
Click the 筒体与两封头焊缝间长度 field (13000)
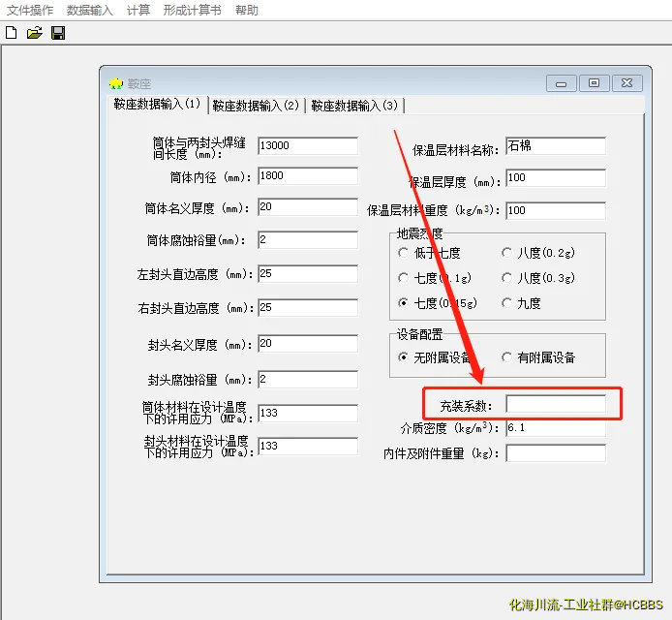tap(308, 145)
